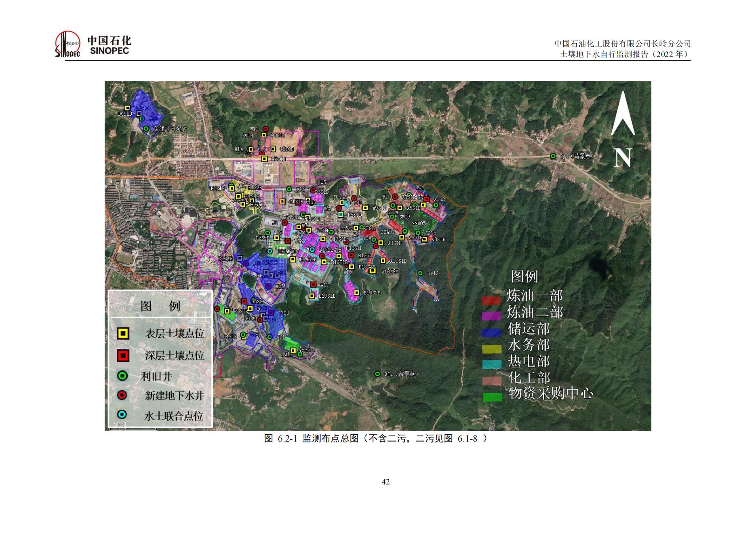Click the red 炼油一部 legend color swatch
This screenshot has height=535, width=756.
click(491, 301)
